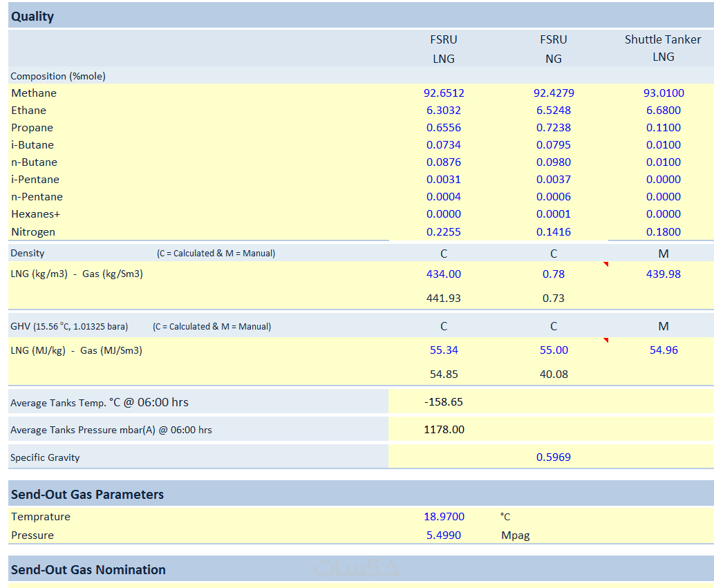This screenshot has width=714, height=588.
Task: Select specific gravity value 0.5969
Action: pyautogui.click(x=553, y=457)
